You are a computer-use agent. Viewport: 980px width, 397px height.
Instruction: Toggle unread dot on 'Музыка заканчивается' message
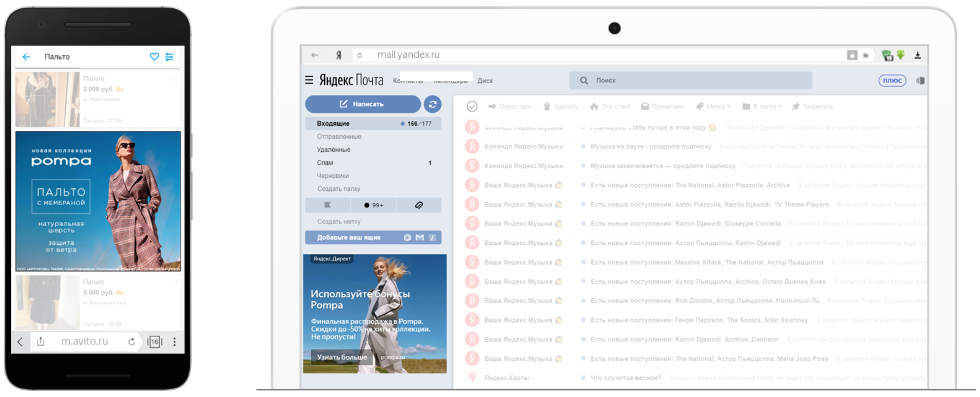(583, 166)
